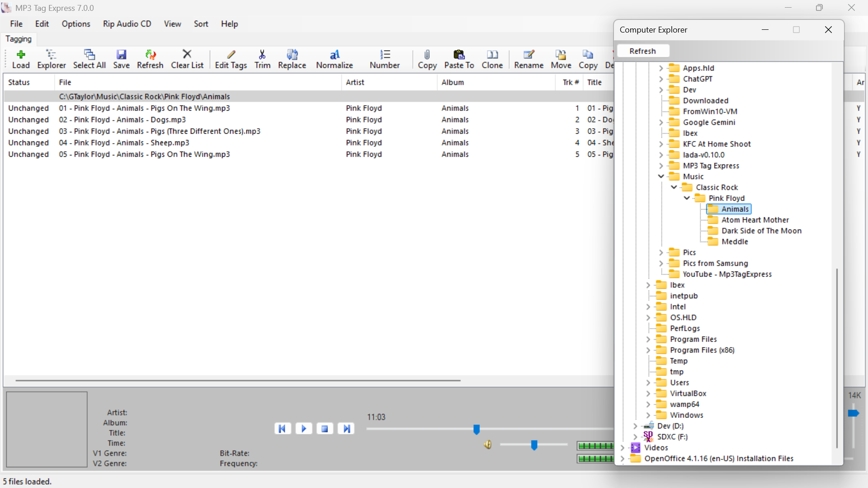The width and height of the screenshot is (868, 488).
Task: Select the Trim scissors tool
Action: (x=262, y=59)
